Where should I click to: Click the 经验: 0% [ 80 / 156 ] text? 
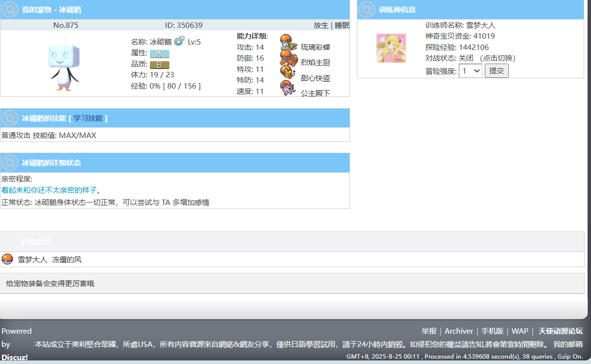165,86
